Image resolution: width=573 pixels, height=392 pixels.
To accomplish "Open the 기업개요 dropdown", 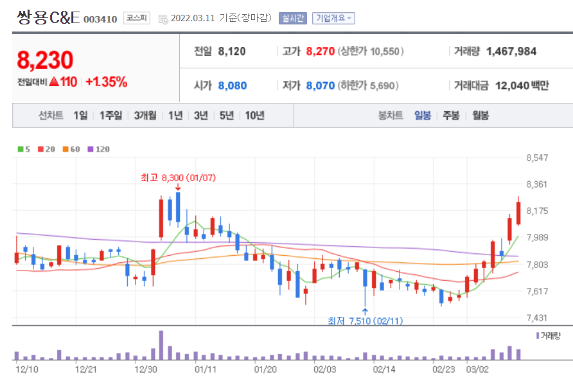I will [333, 18].
